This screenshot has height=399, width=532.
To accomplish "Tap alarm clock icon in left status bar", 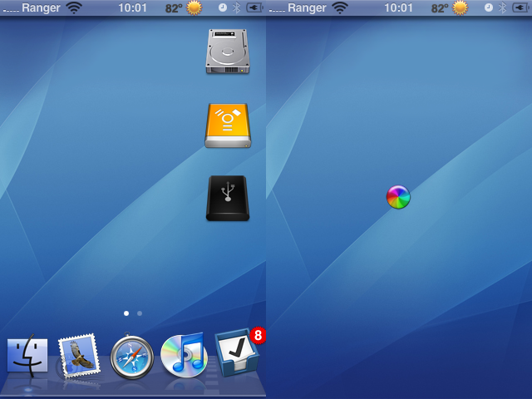I will click(223, 7).
